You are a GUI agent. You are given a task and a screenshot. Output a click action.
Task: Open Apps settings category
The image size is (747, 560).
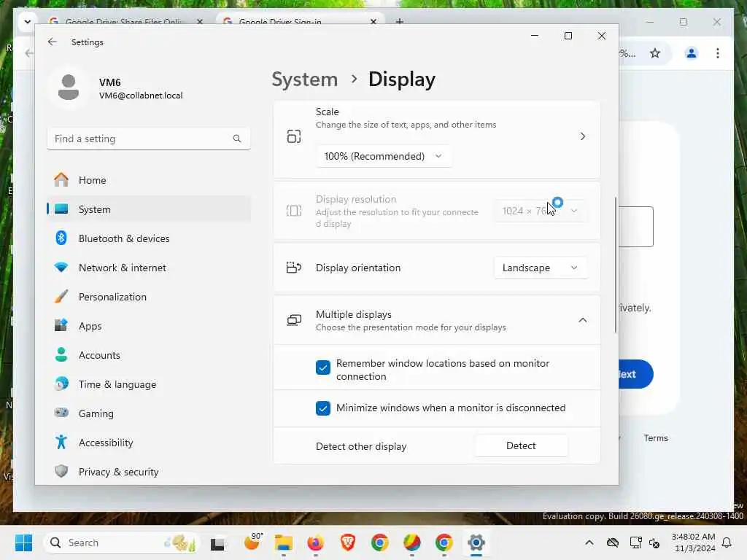pos(149,326)
